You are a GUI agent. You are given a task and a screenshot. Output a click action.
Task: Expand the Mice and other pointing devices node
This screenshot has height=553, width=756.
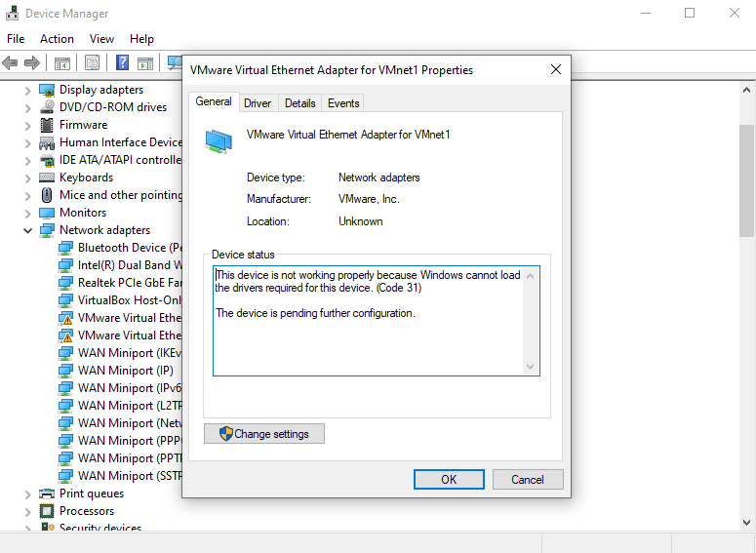[x=28, y=196]
